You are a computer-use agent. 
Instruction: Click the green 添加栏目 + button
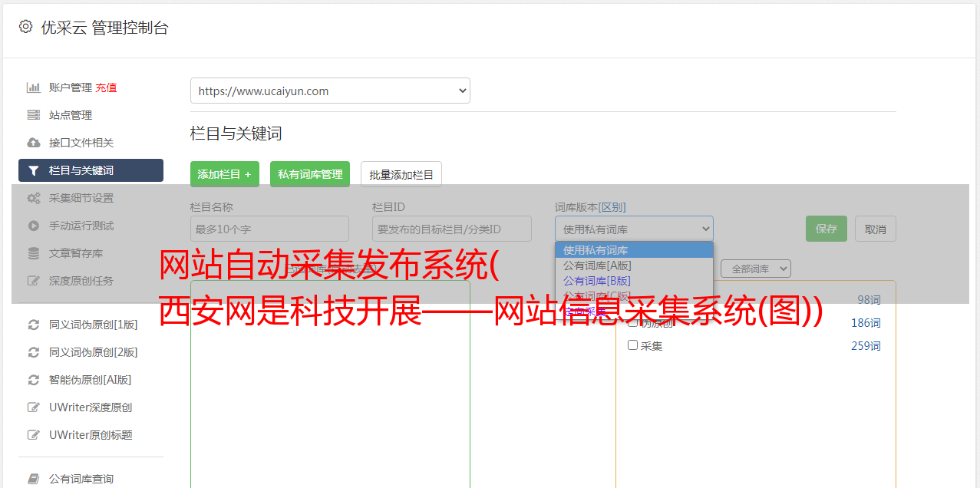[x=225, y=174]
